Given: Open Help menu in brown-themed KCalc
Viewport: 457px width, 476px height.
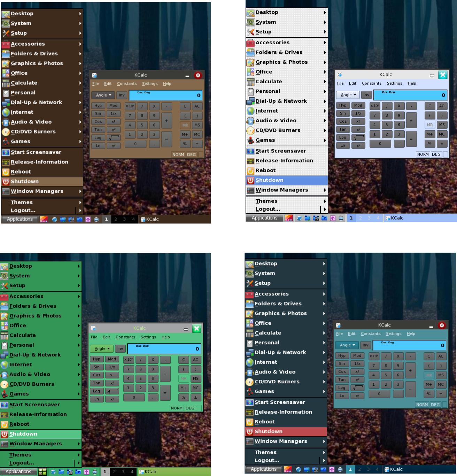Looking at the screenshot, I should point(167,84).
